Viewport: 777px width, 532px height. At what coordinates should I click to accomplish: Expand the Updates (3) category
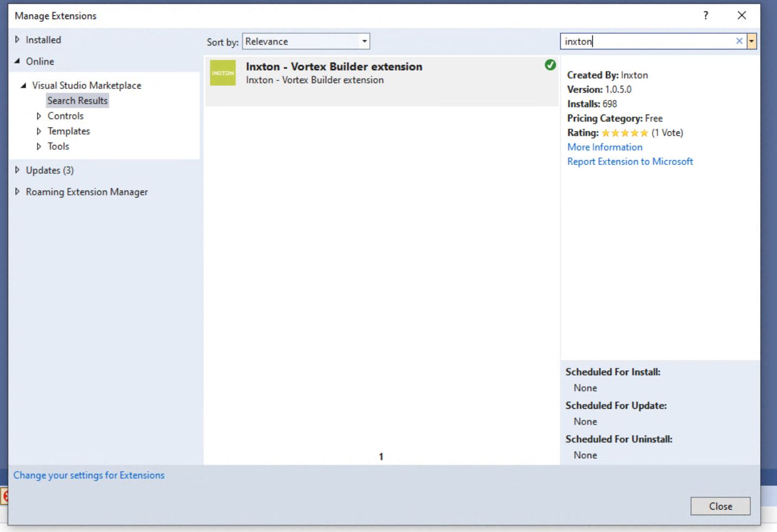(x=17, y=170)
